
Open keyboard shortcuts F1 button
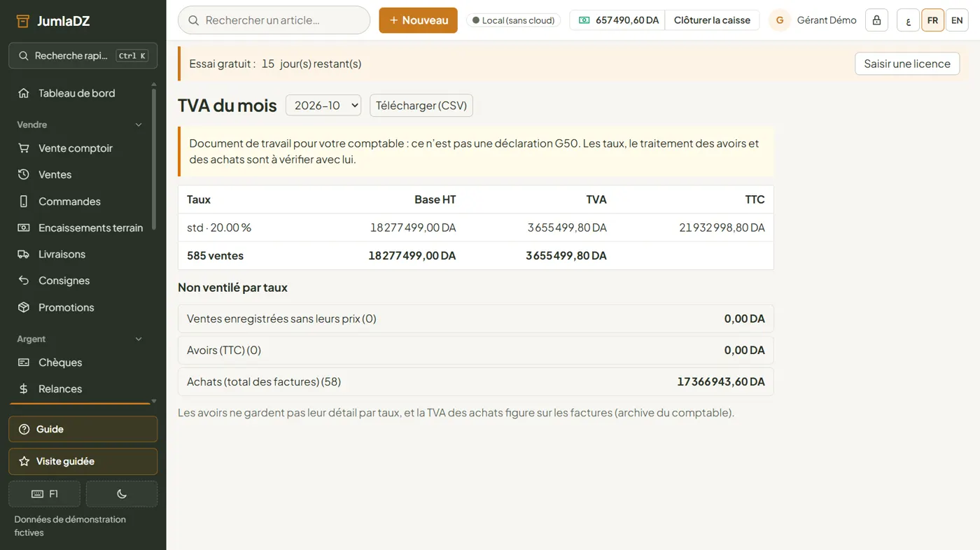coord(44,494)
